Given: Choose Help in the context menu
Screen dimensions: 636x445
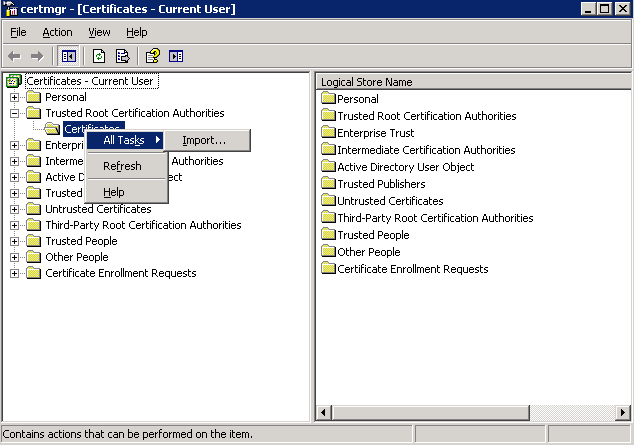Looking at the screenshot, I should [126, 192].
